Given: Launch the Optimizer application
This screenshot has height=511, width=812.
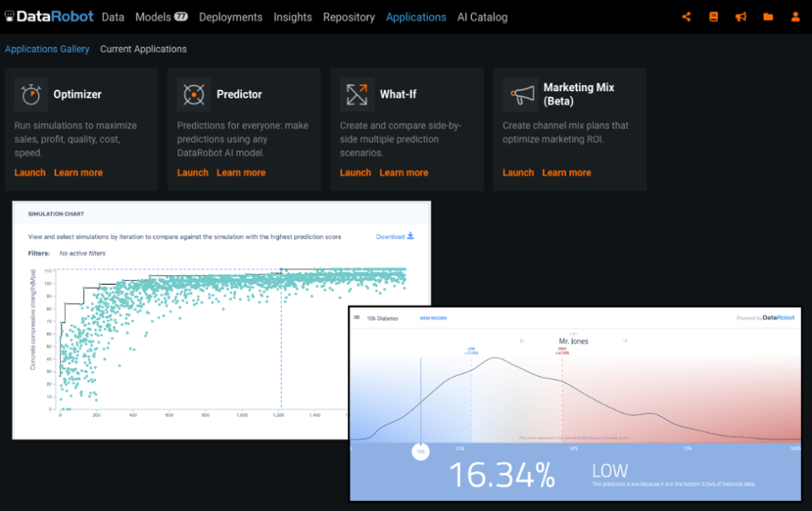Looking at the screenshot, I should [x=29, y=172].
